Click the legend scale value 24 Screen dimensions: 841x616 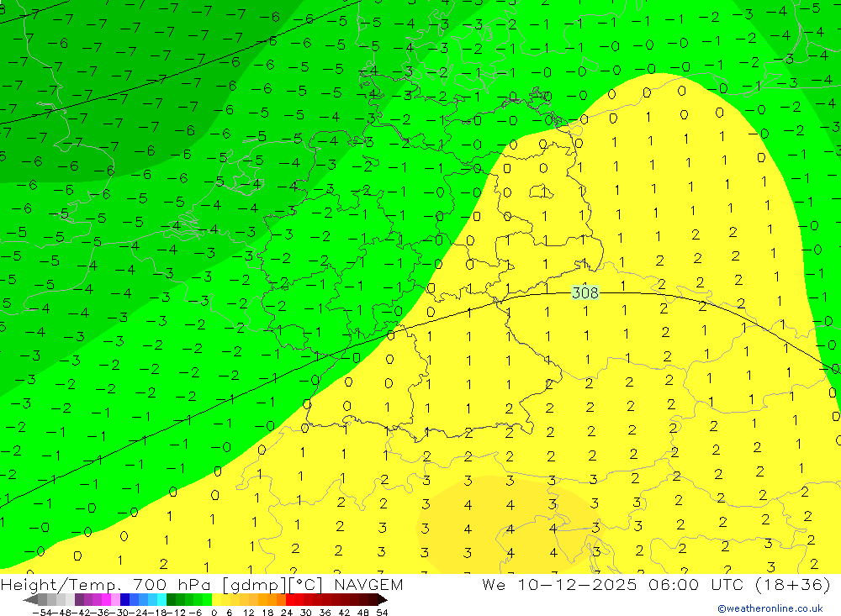pos(287,613)
